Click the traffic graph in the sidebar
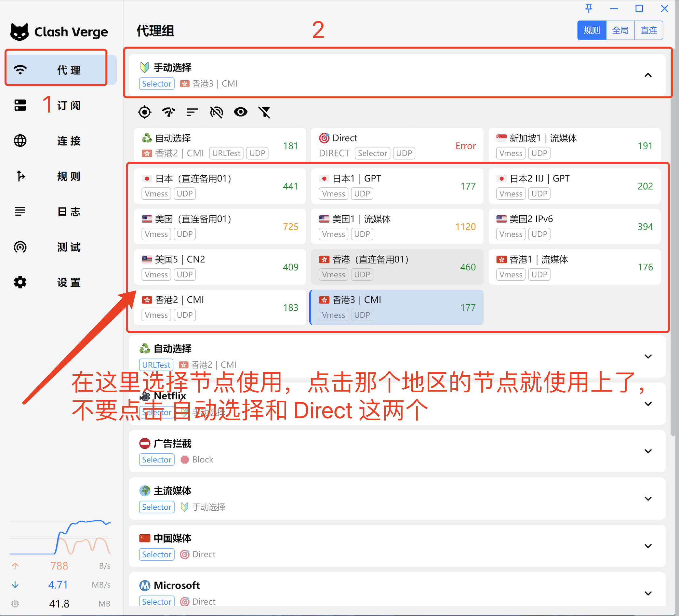679x616 pixels. point(60,537)
